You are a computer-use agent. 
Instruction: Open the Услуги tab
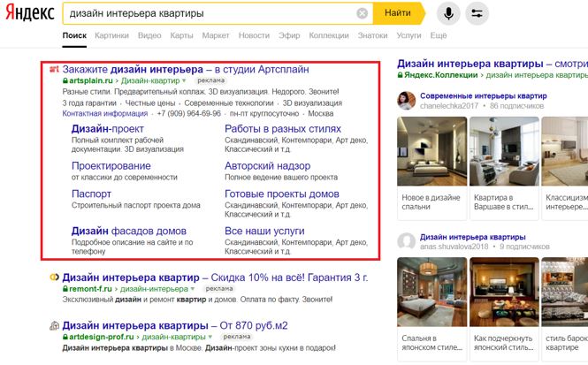click(409, 35)
